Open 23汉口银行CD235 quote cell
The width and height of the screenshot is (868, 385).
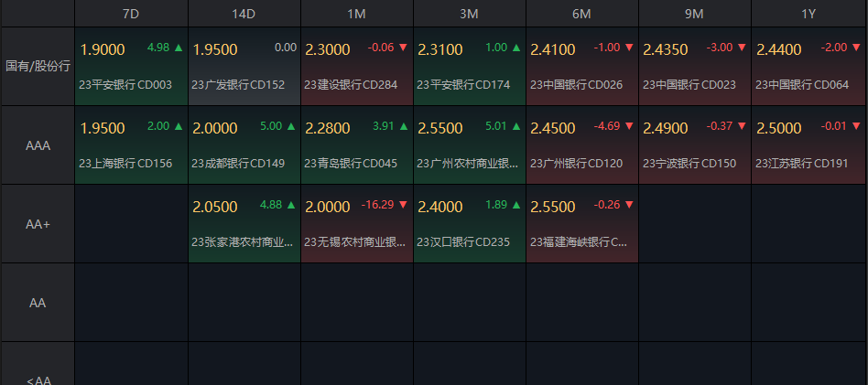click(x=470, y=224)
